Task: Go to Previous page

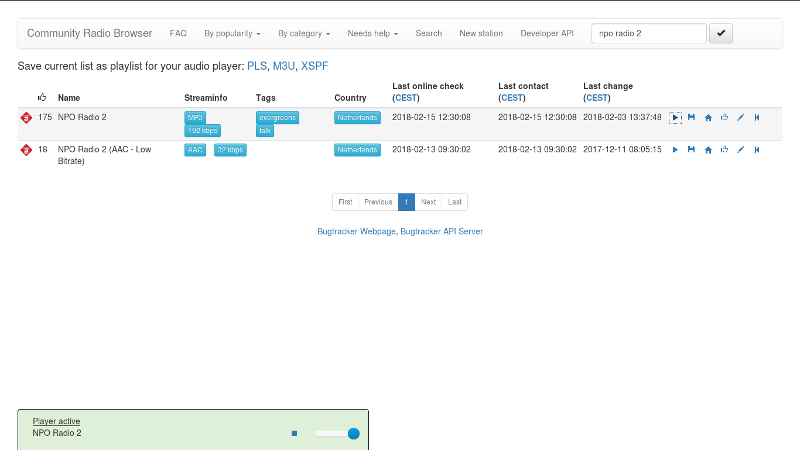Action: [x=378, y=202]
